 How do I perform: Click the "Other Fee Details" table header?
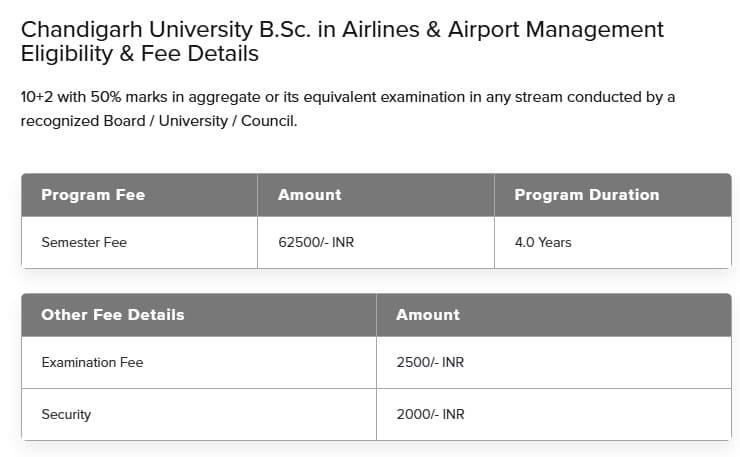(x=113, y=314)
